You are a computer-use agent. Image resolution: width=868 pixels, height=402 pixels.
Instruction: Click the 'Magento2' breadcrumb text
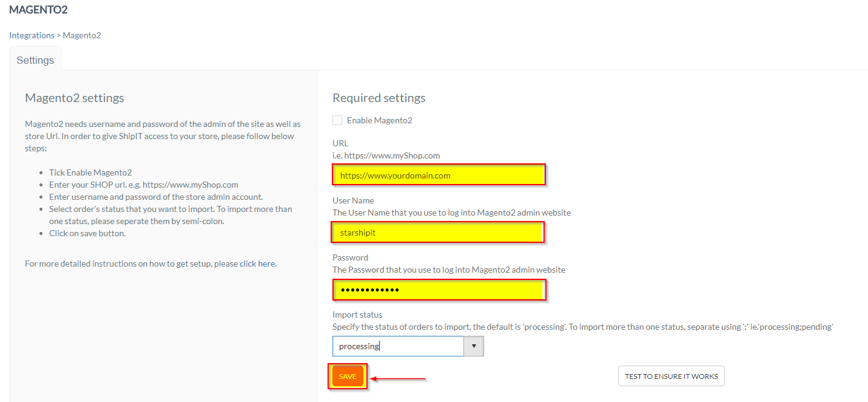tap(82, 35)
